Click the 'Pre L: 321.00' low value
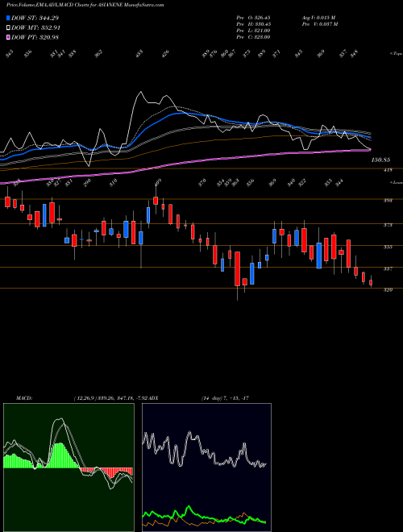Image resolution: width=403 pixels, height=532 pixels. click(253, 31)
